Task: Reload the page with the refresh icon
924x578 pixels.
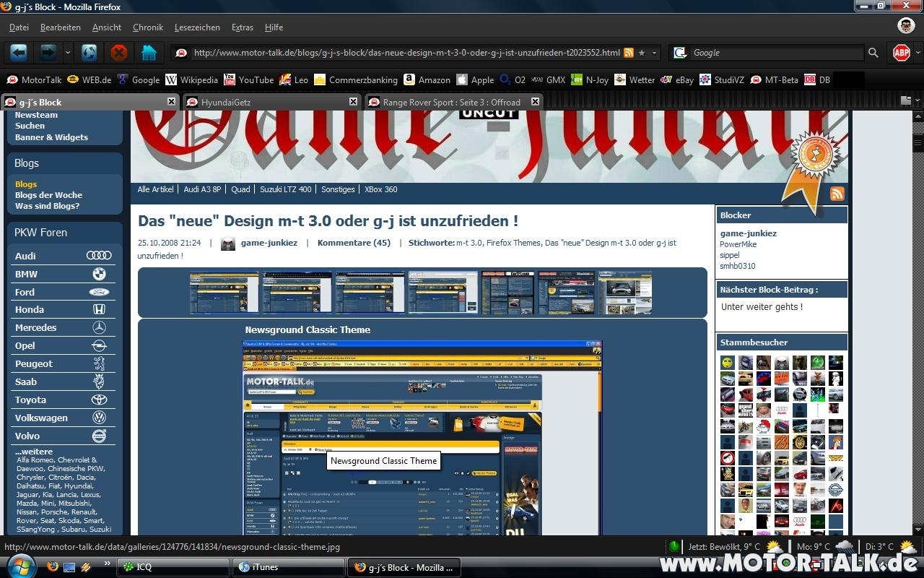Action: coord(90,52)
